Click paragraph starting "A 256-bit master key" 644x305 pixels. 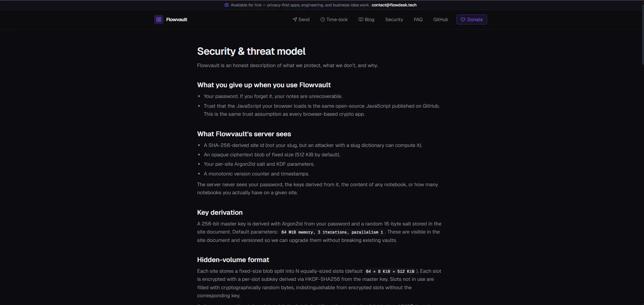(319, 232)
